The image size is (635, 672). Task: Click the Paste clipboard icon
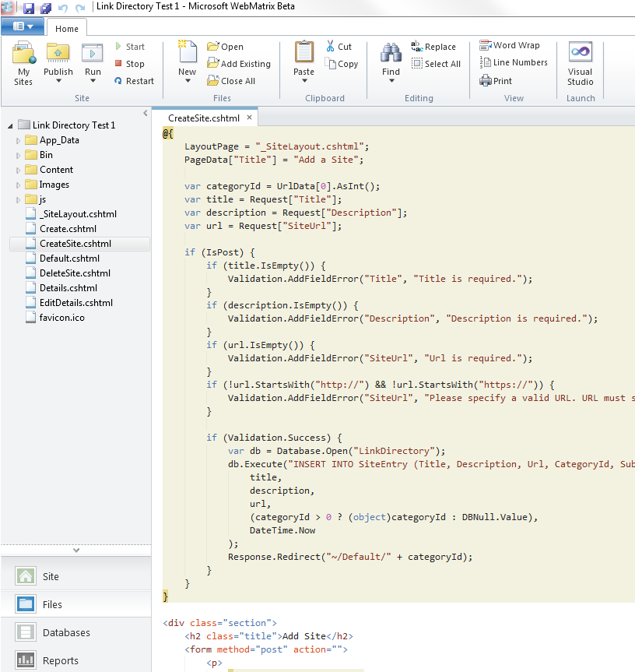click(303, 53)
